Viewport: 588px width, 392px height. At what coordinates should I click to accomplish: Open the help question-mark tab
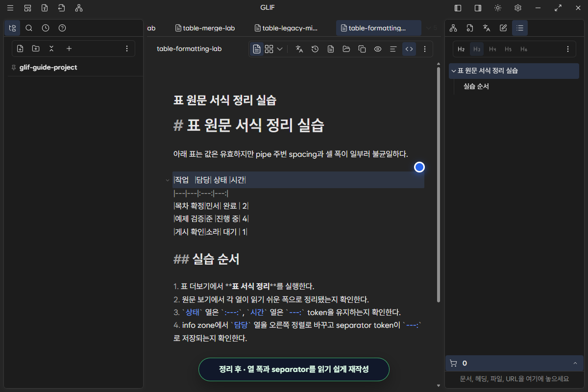[x=62, y=28]
